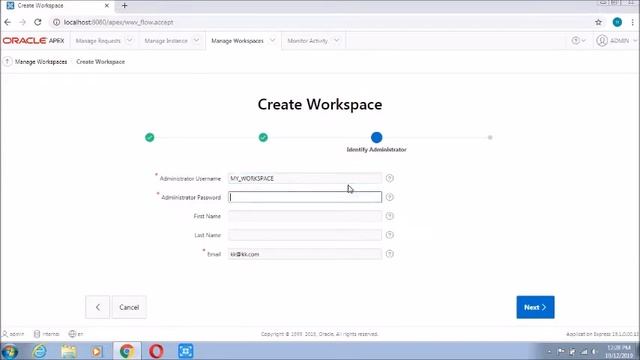The width and height of the screenshot is (640, 360).
Task: Proceed with the Next button
Action: point(535,307)
